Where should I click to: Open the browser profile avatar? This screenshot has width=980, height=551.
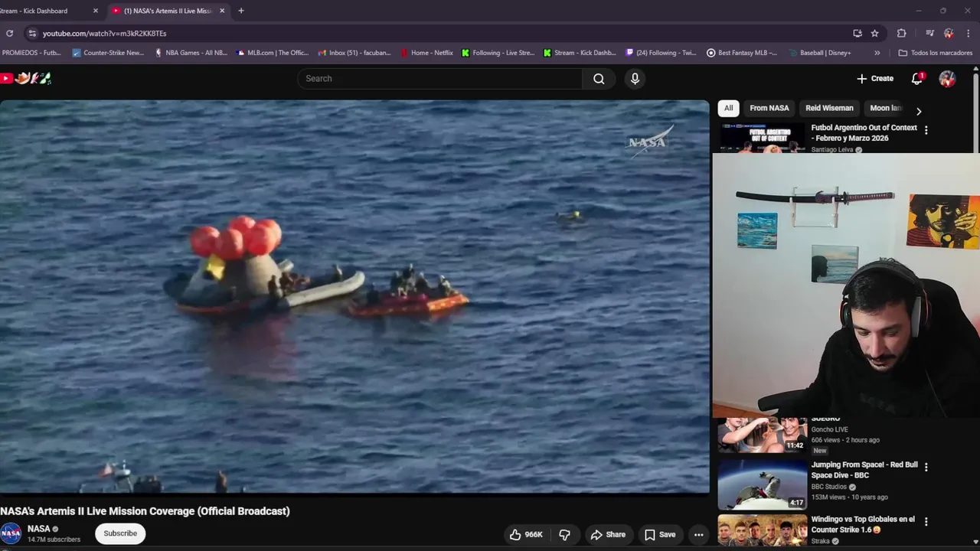tap(949, 33)
